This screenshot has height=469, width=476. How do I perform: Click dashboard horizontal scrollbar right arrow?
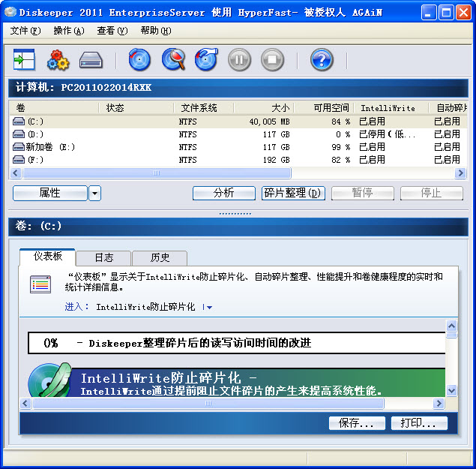pyautogui.click(x=439, y=404)
